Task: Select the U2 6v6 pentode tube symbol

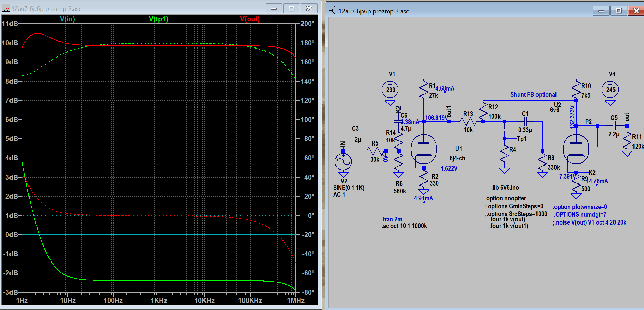Action: (x=576, y=149)
